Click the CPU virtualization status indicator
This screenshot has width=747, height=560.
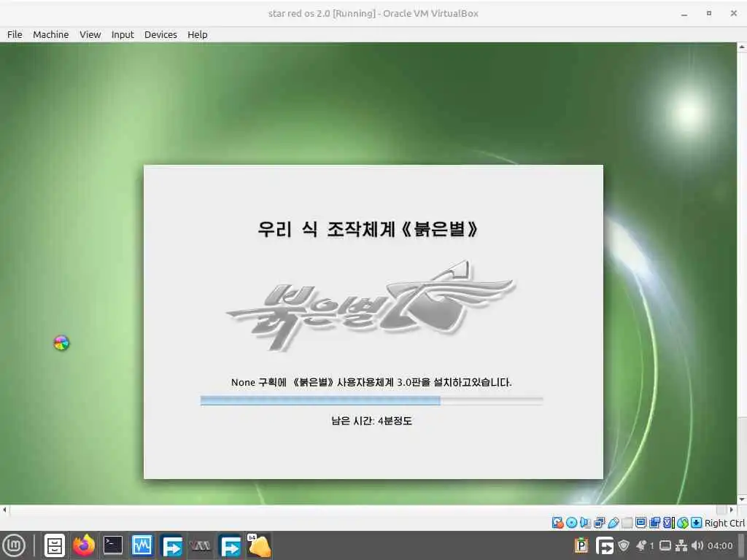coord(670,523)
